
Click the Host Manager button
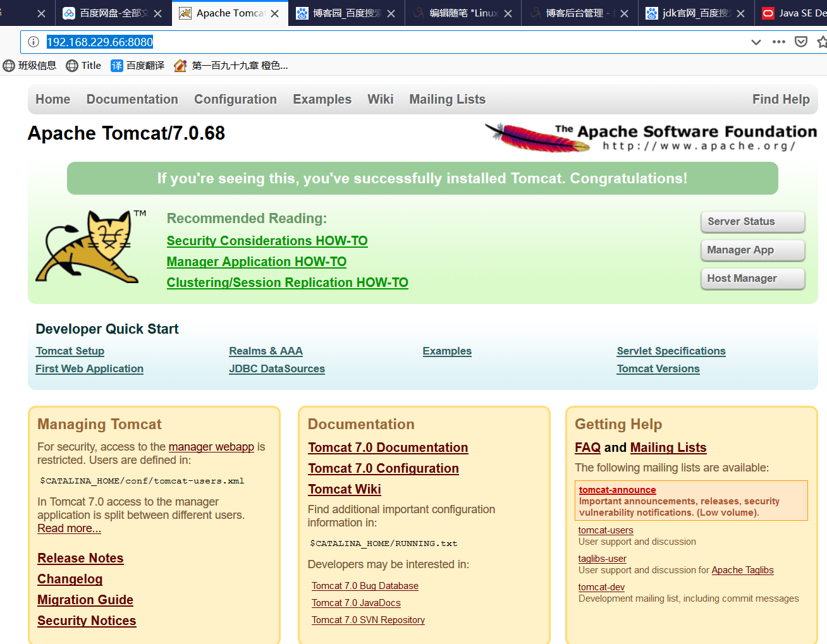752,279
